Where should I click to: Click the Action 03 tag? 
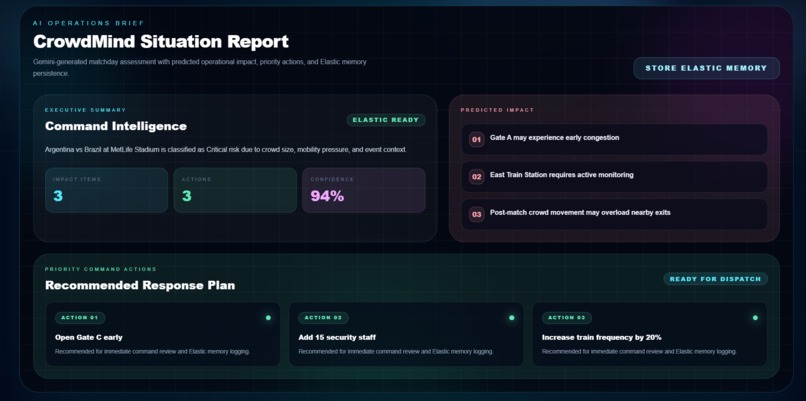tap(566, 318)
